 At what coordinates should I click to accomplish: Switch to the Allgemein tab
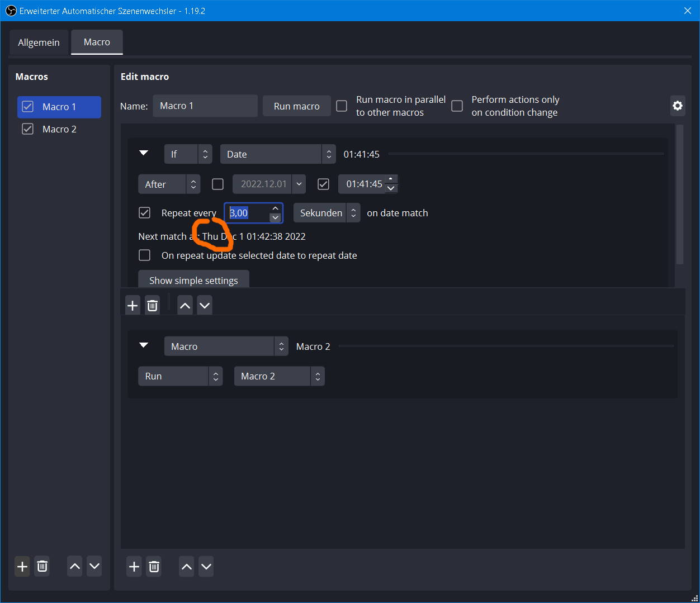[x=39, y=42]
